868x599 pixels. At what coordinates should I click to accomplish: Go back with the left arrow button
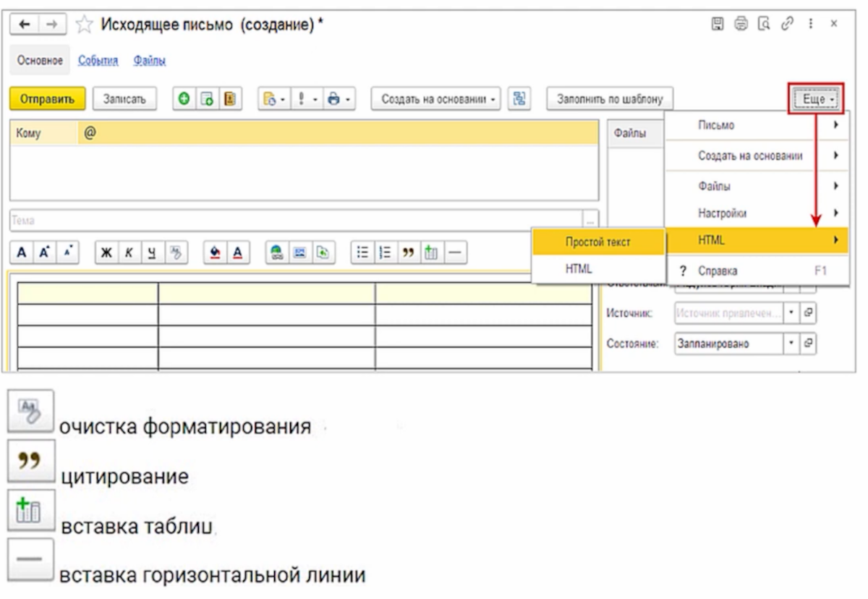pyautogui.click(x=26, y=25)
